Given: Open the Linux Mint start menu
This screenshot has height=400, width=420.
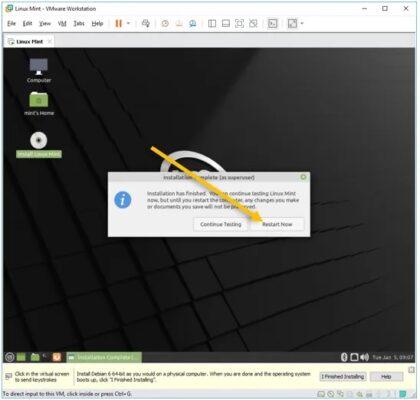Looking at the screenshot, I should (10, 357).
